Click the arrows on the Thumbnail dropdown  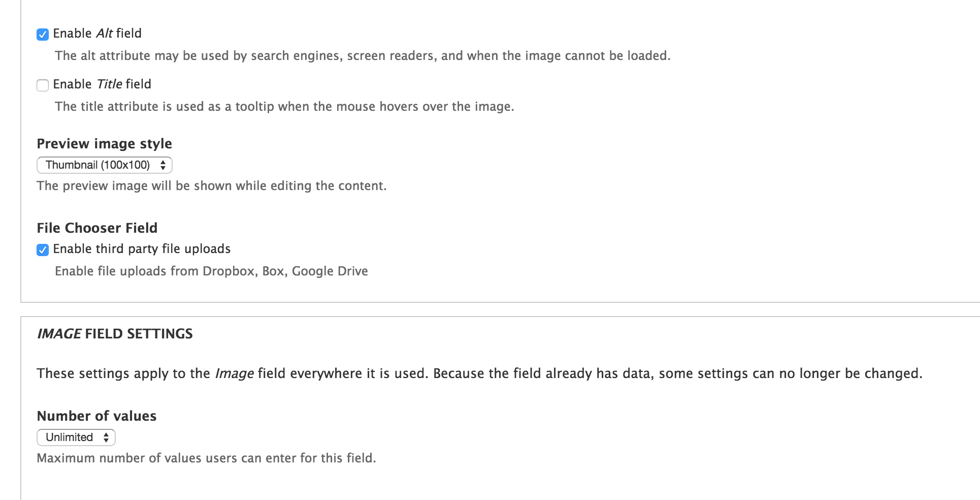point(164,165)
